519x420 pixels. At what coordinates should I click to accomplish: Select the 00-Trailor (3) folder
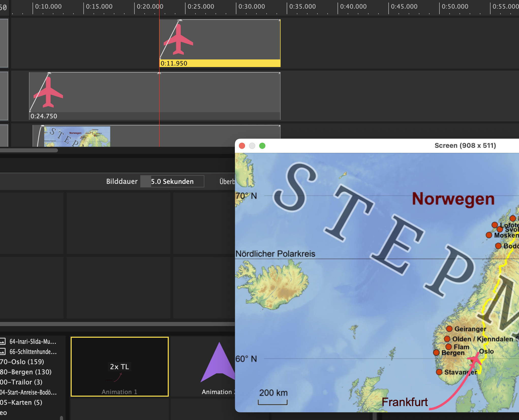click(x=21, y=382)
